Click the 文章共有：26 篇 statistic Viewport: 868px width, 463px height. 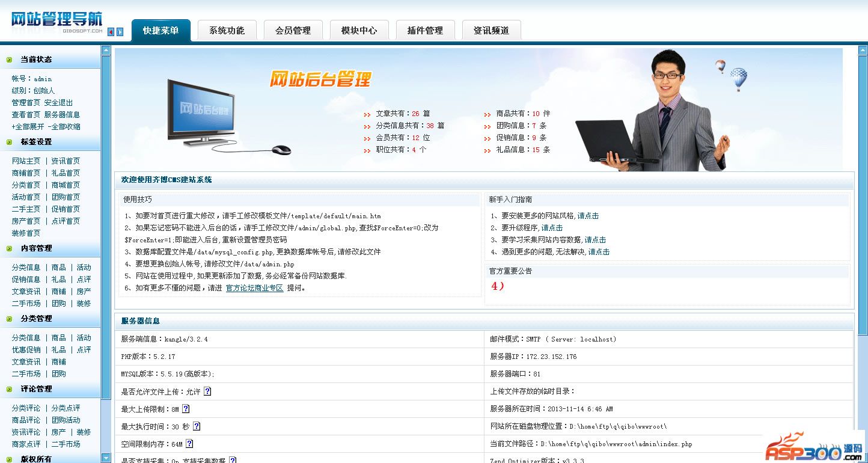point(402,114)
